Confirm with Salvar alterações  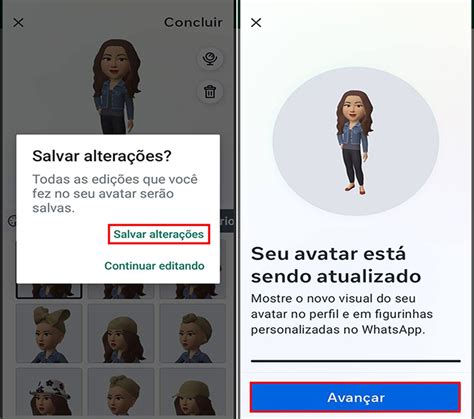[x=159, y=234]
